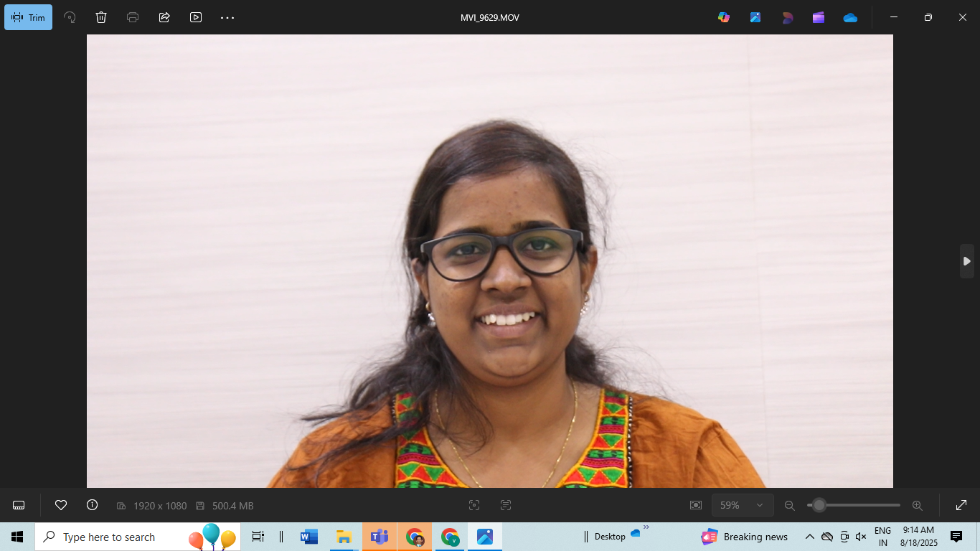Click the zoom out magnifier icon

(790, 505)
